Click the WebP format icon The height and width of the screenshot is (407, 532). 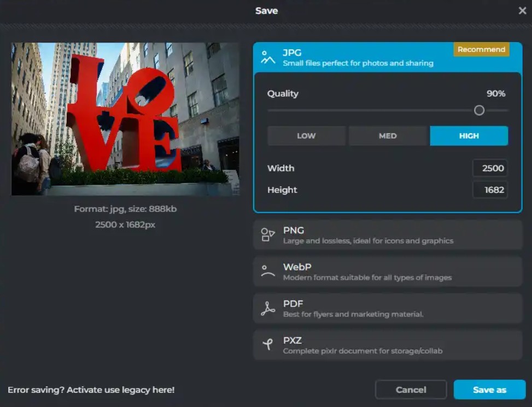point(268,272)
